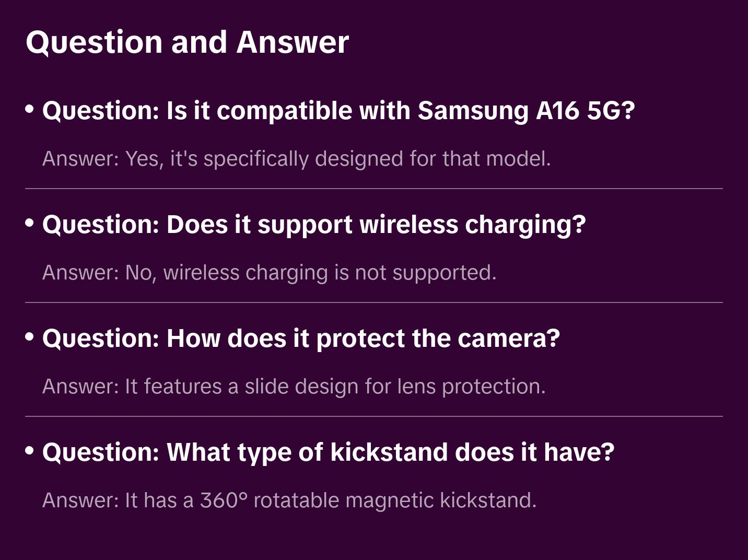748x560 pixels.
Task: Click the divider line below the wireless charging answer
Action: 374,302
